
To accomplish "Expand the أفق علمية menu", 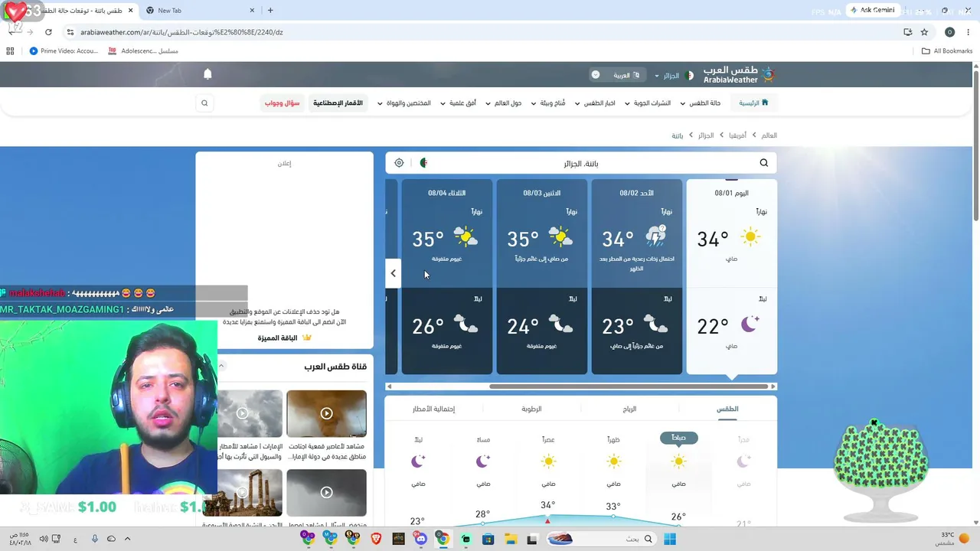I will click(x=459, y=103).
